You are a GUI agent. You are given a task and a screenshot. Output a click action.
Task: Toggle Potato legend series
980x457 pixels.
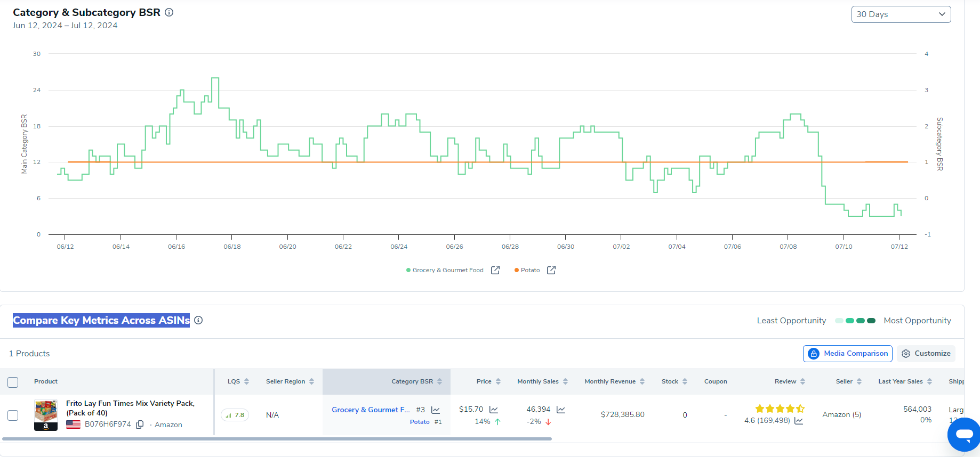[527, 270]
